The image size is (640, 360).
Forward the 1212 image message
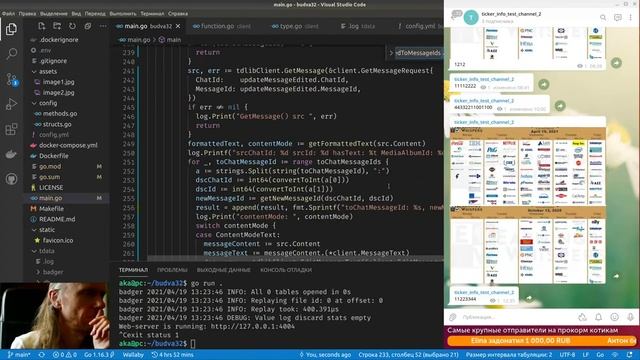tap(616, 63)
